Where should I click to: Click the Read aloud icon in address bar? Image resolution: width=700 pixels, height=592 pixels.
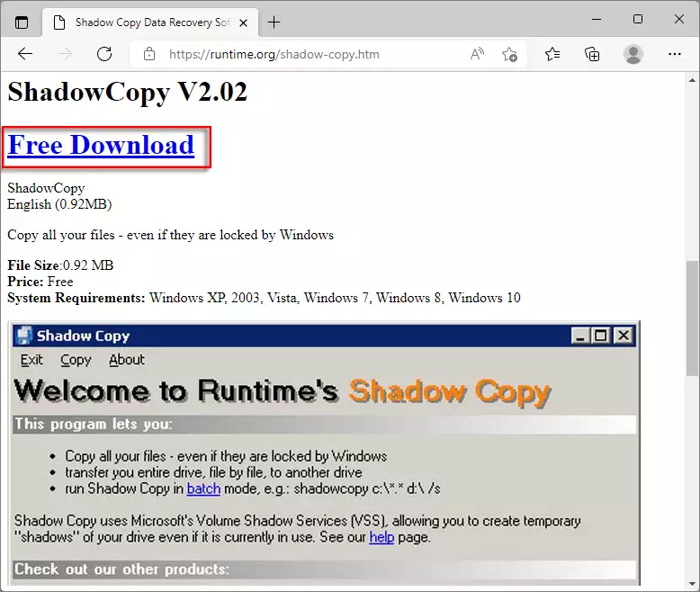(x=477, y=54)
